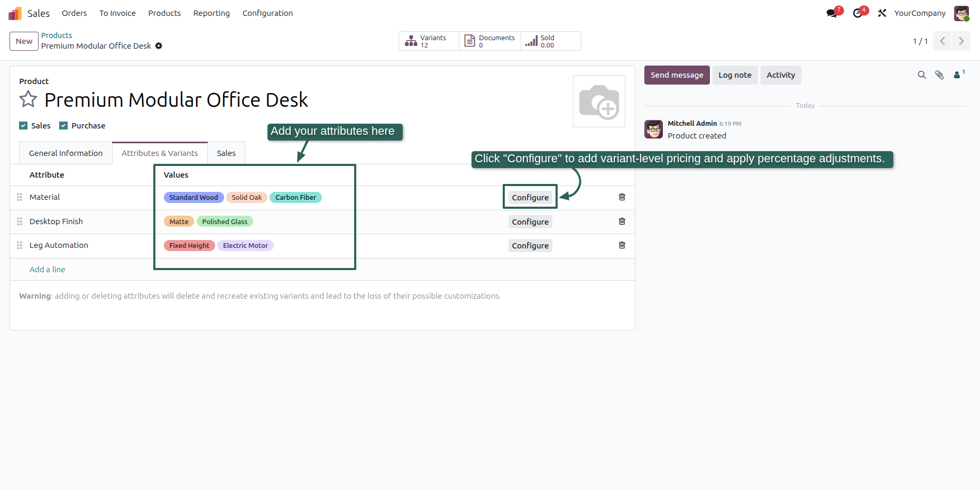This screenshot has width=980, height=490.
Task: Click the Material attribute cell
Action: [45, 197]
